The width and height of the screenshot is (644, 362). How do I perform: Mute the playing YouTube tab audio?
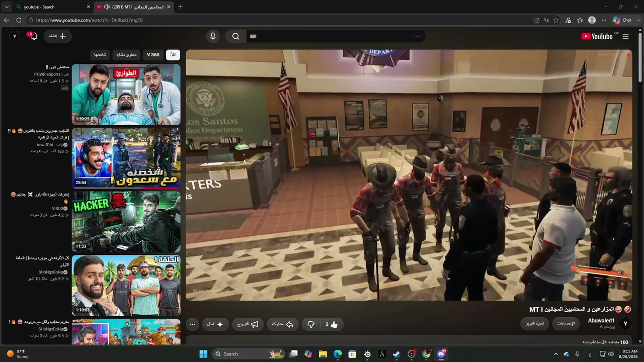[x=107, y=7]
